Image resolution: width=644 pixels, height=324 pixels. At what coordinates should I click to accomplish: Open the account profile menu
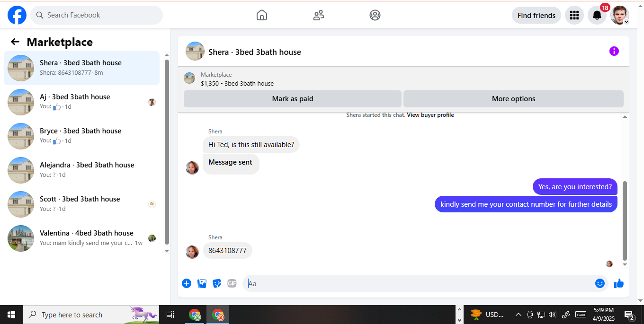(x=620, y=15)
